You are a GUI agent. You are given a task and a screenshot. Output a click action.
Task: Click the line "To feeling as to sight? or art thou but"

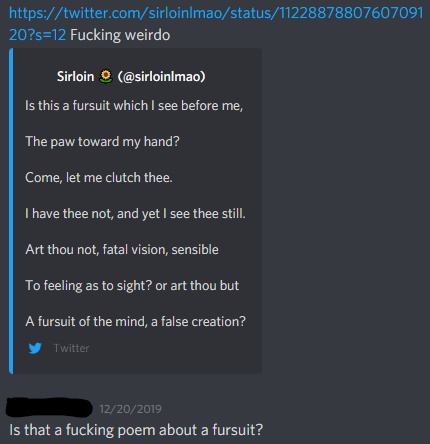(x=132, y=285)
